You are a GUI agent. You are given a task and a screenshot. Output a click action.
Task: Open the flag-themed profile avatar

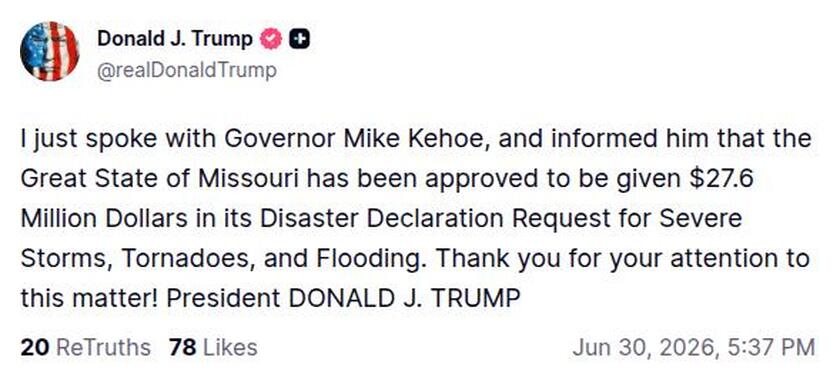(x=49, y=51)
